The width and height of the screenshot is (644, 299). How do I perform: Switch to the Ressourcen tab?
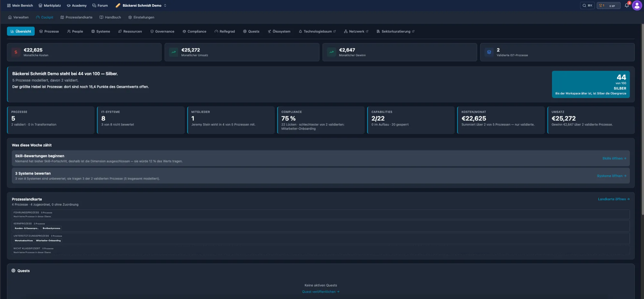130,31
